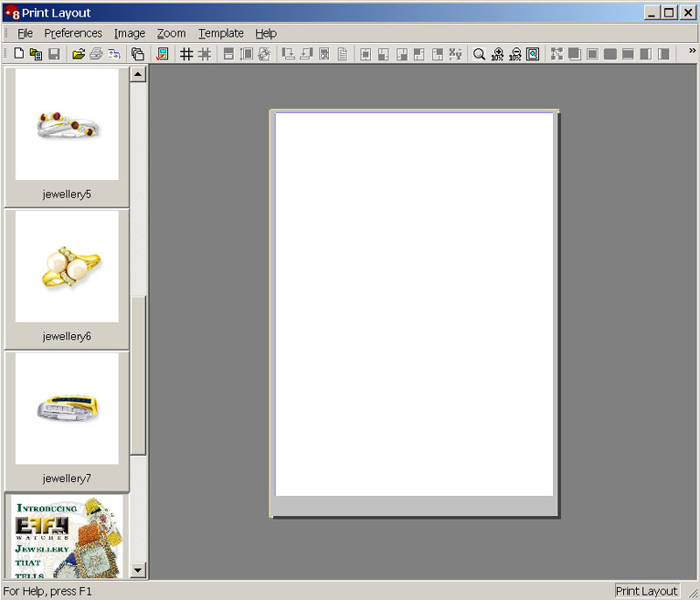Open a file with the yellow folder icon
700x600 pixels.
click(x=79, y=54)
